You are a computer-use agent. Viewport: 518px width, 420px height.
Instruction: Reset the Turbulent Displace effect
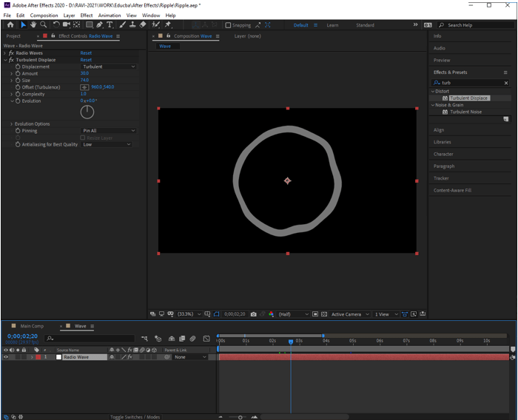tap(86, 60)
